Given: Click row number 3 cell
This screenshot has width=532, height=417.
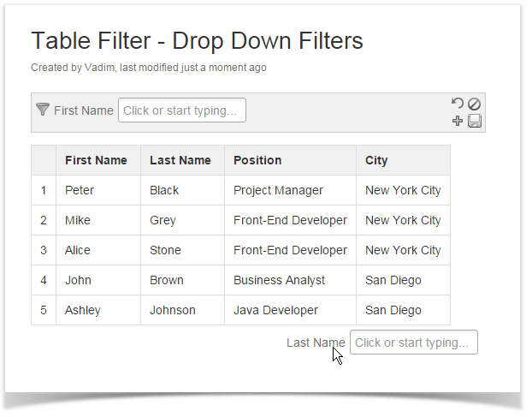Looking at the screenshot, I should point(44,250).
